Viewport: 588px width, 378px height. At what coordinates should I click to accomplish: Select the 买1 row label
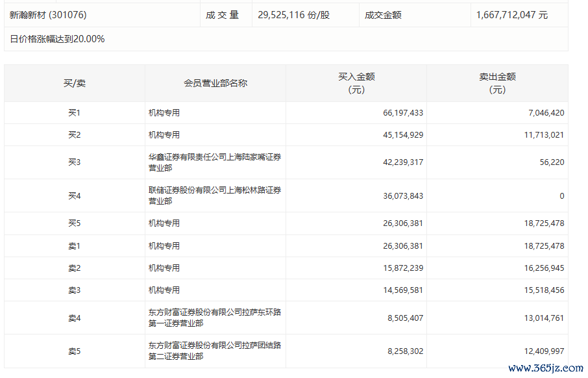(75, 112)
